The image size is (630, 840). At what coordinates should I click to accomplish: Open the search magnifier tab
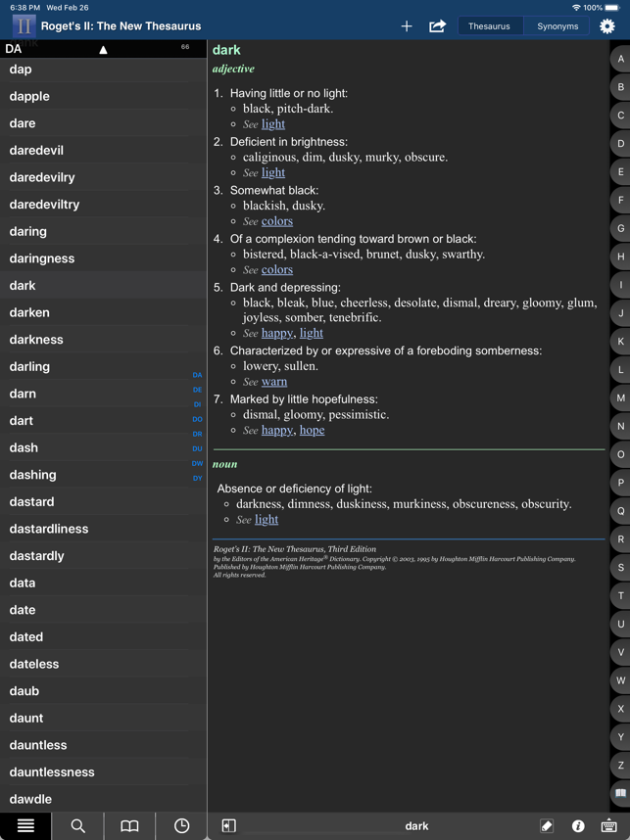[78, 825]
